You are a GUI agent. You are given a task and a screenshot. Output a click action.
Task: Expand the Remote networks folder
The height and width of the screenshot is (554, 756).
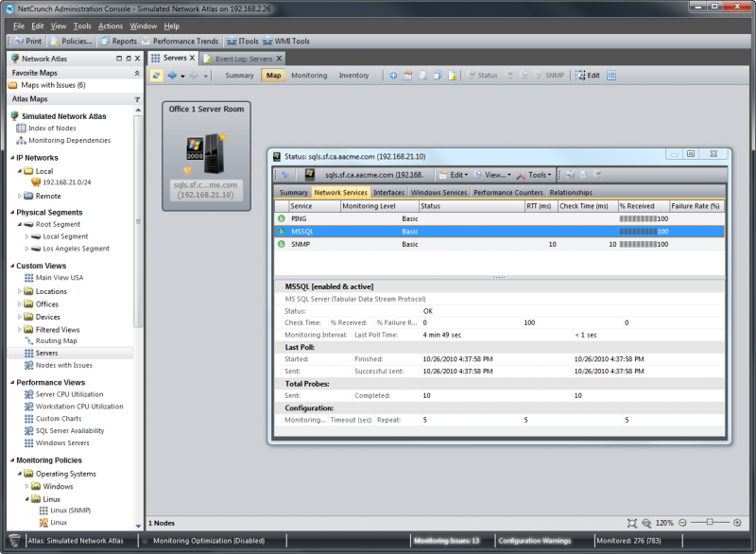click(20, 196)
